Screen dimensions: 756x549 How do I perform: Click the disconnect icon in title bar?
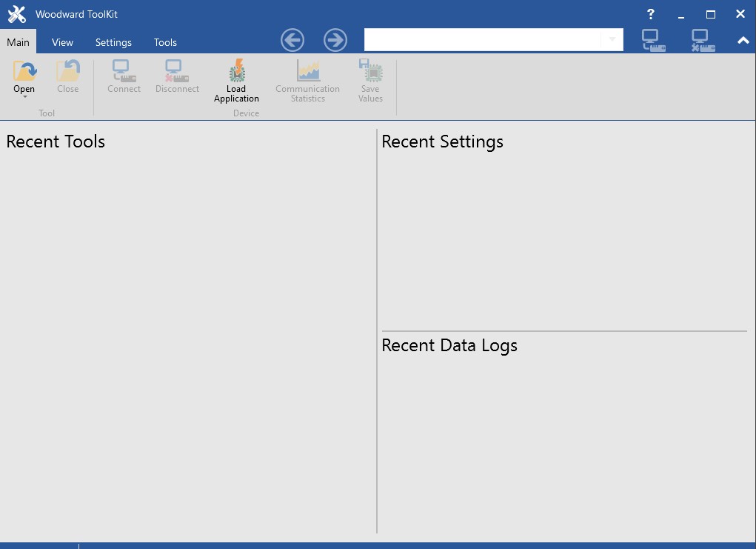tap(703, 40)
